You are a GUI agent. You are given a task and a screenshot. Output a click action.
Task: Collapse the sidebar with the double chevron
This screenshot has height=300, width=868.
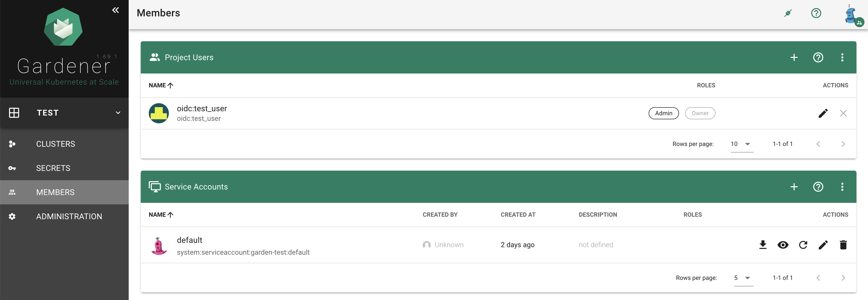pyautogui.click(x=115, y=10)
